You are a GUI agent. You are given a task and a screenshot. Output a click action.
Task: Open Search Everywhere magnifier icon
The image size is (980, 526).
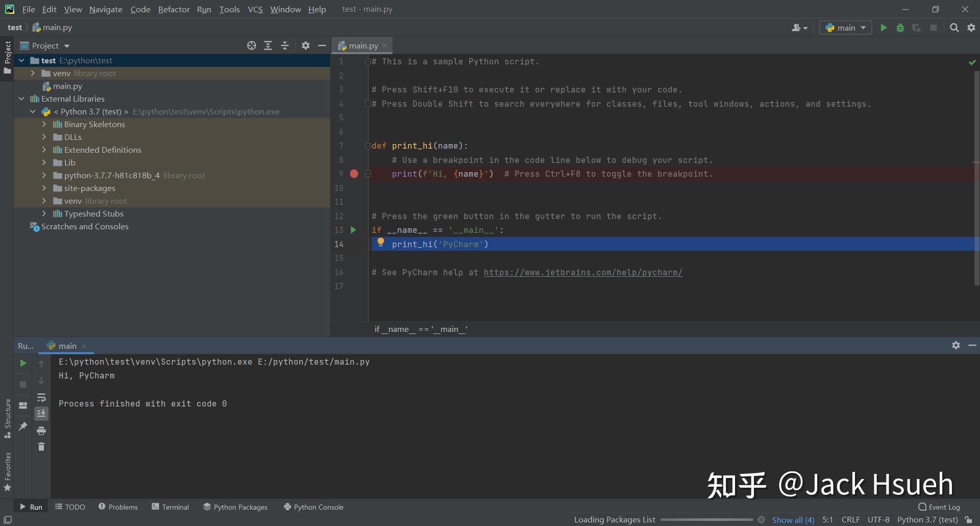tap(954, 28)
